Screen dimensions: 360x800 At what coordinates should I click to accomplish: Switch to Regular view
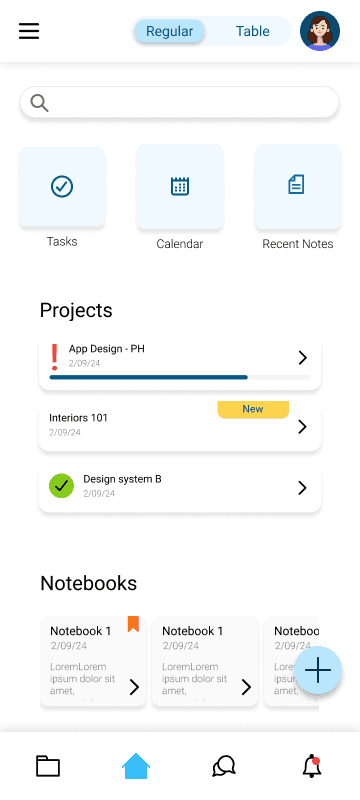pos(169,31)
